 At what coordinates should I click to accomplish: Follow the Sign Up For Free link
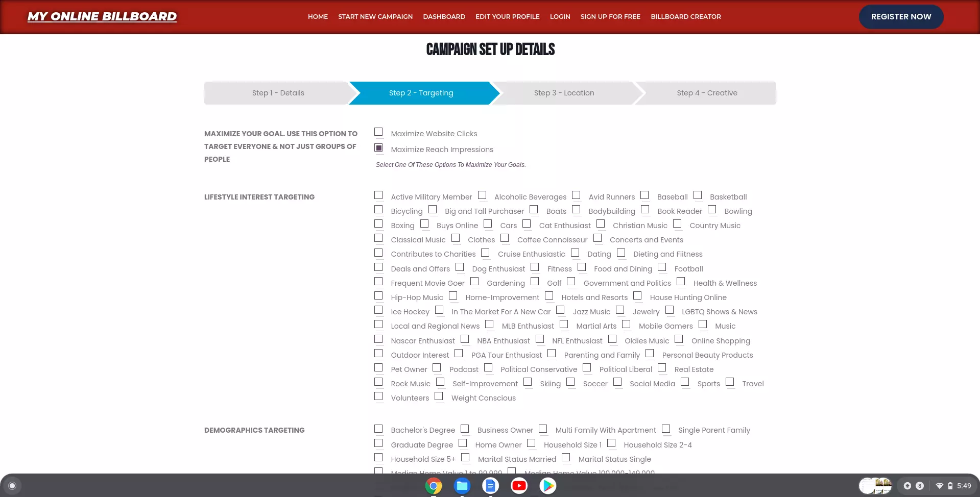(610, 17)
